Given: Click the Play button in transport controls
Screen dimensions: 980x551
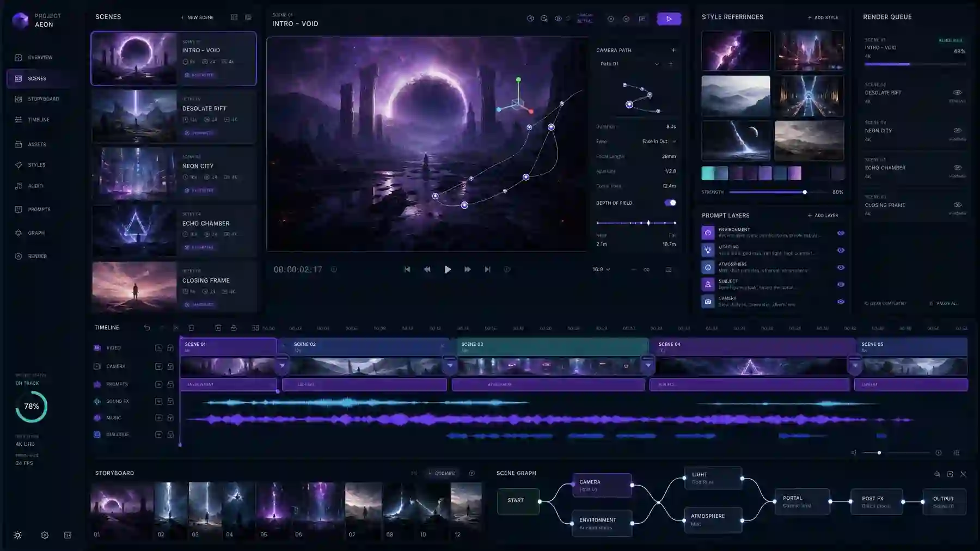Looking at the screenshot, I should click(x=448, y=270).
